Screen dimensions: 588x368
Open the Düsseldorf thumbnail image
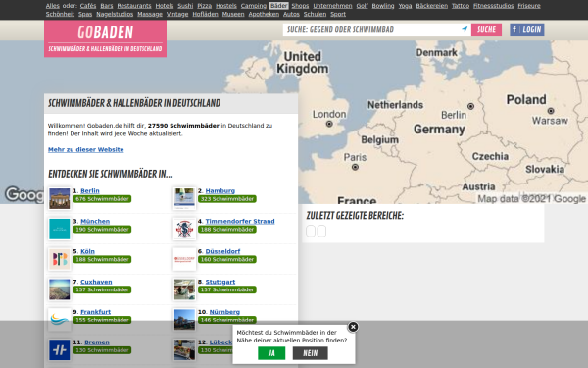coord(184,259)
